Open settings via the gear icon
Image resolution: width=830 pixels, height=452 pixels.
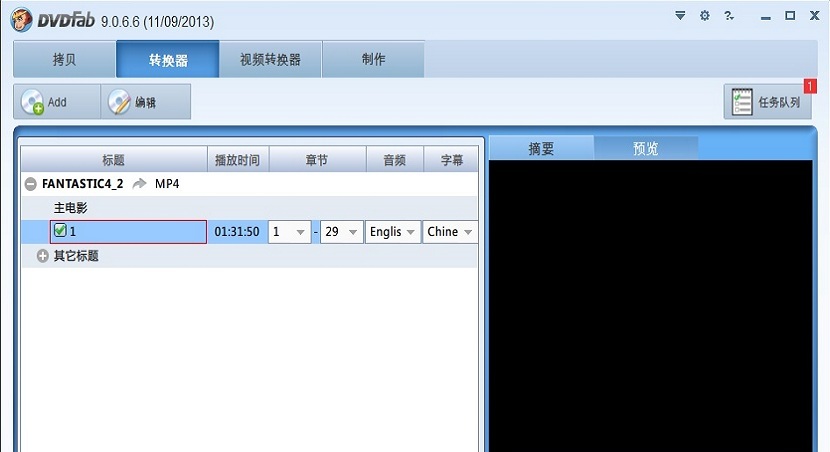705,15
